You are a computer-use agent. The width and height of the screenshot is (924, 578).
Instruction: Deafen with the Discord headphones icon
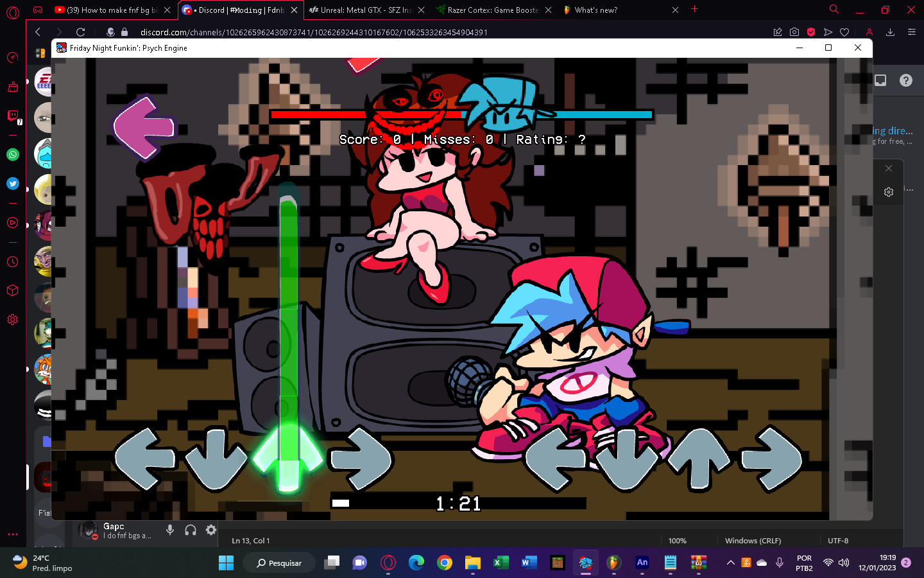pyautogui.click(x=191, y=530)
